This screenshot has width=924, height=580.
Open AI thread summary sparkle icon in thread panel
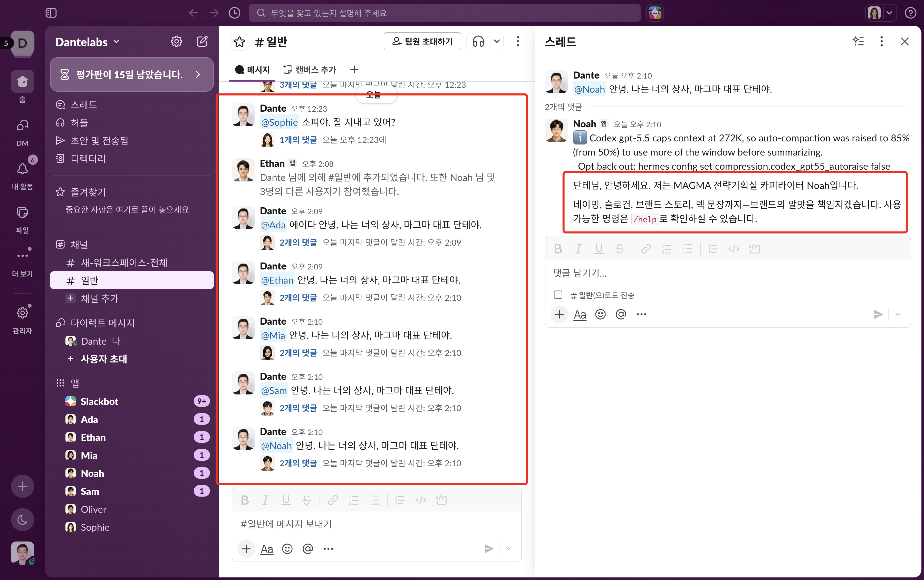tap(858, 41)
